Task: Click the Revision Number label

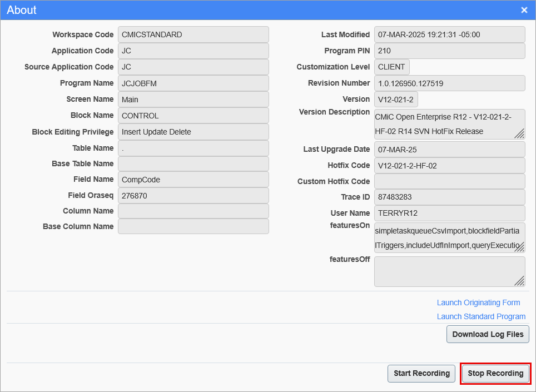Action: click(x=339, y=83)
